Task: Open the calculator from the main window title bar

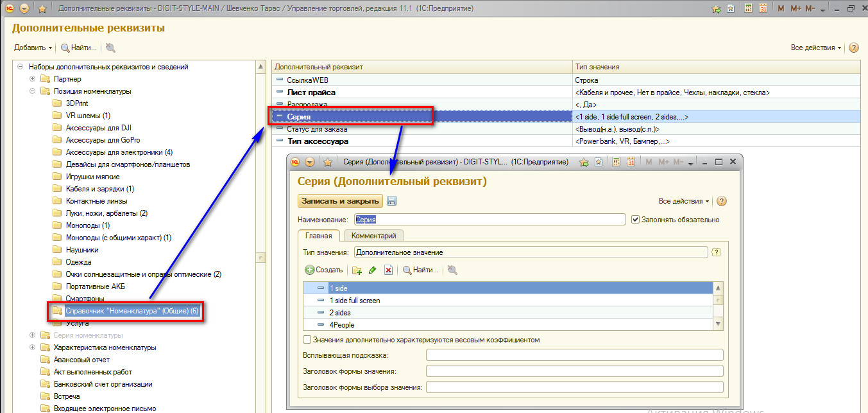Action: click(x=748, y=9)
